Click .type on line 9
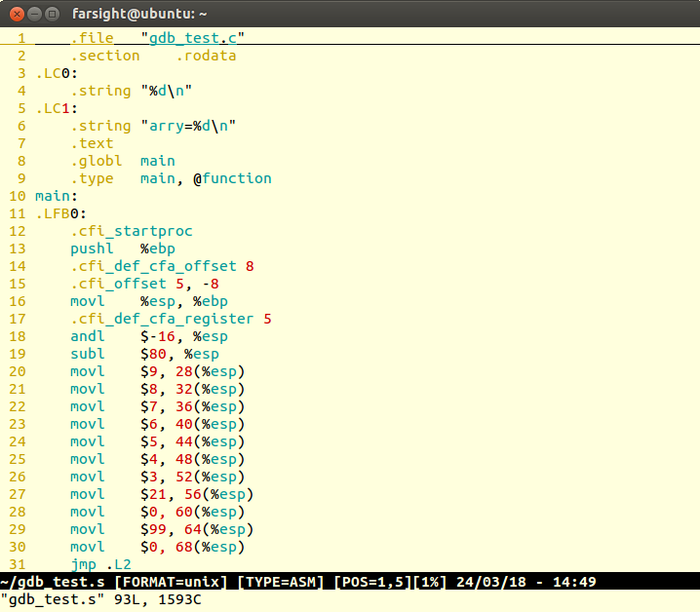700x612 pixels. click(x=92, y=178)
